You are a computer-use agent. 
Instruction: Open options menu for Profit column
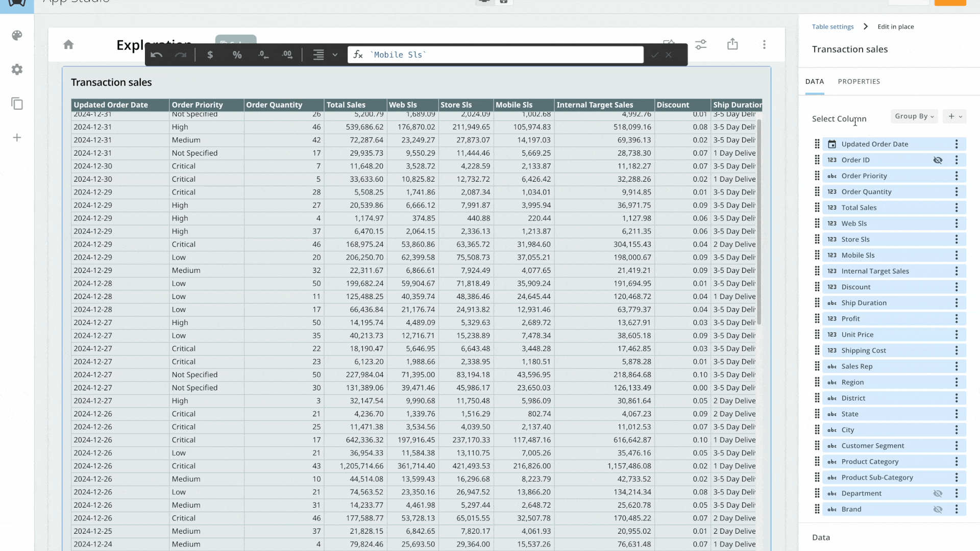[957, 319]
